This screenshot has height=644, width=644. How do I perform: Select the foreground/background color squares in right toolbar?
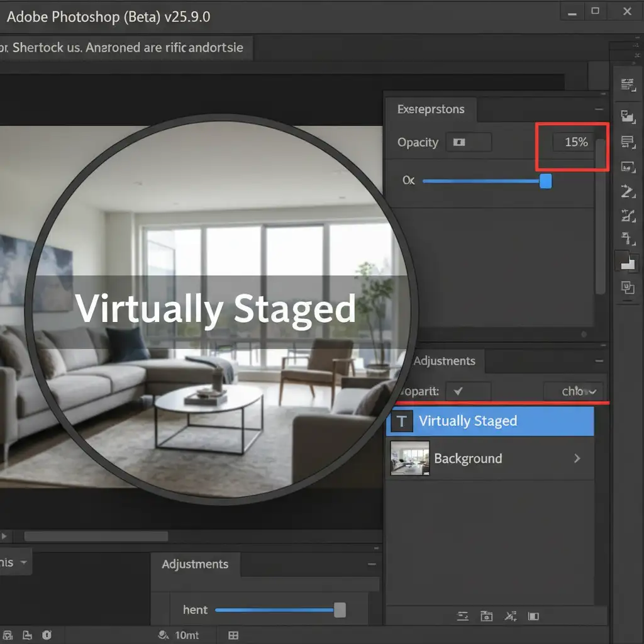(627, 261)
